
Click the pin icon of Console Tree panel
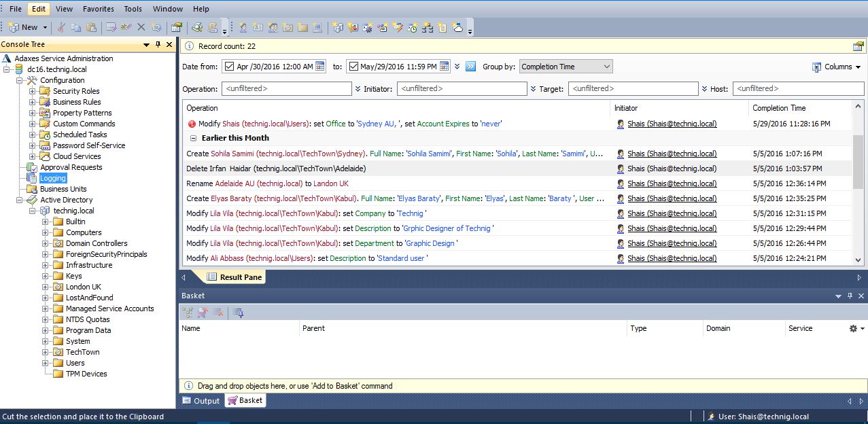158,44
